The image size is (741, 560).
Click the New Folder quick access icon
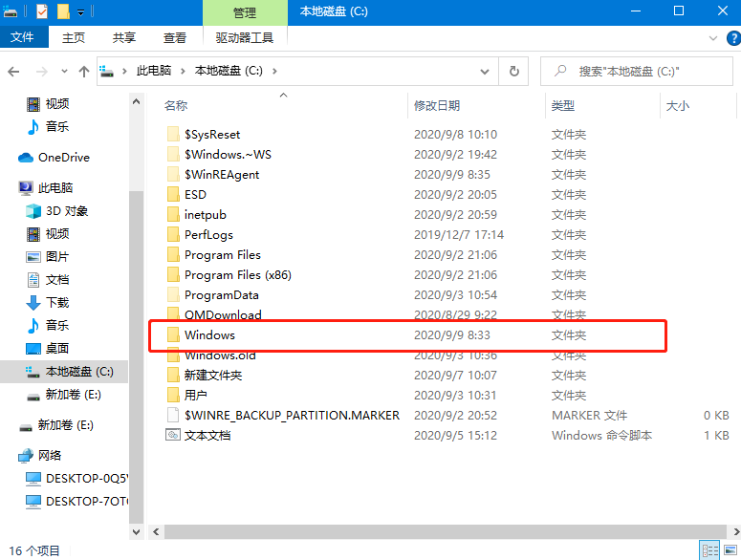click(63, 11)
